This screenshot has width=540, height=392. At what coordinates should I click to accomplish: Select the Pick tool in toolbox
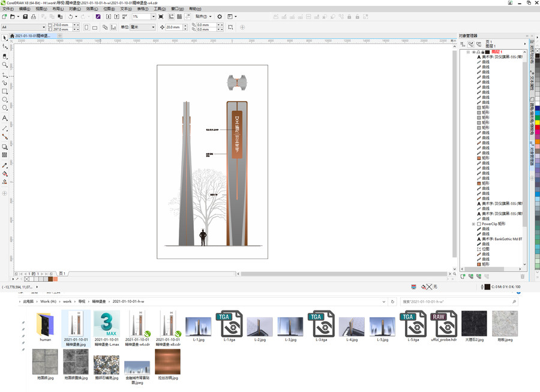(x=4, y=38)
